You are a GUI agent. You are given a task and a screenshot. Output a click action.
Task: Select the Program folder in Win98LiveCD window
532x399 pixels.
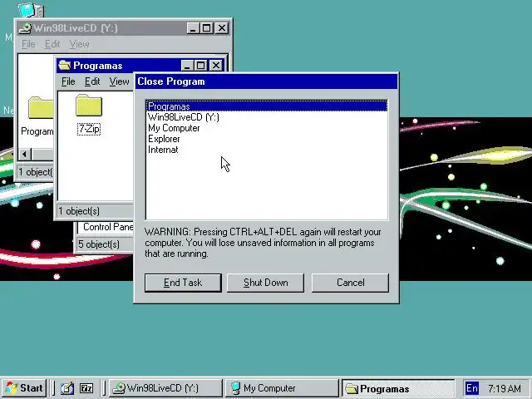pos(41,108)
